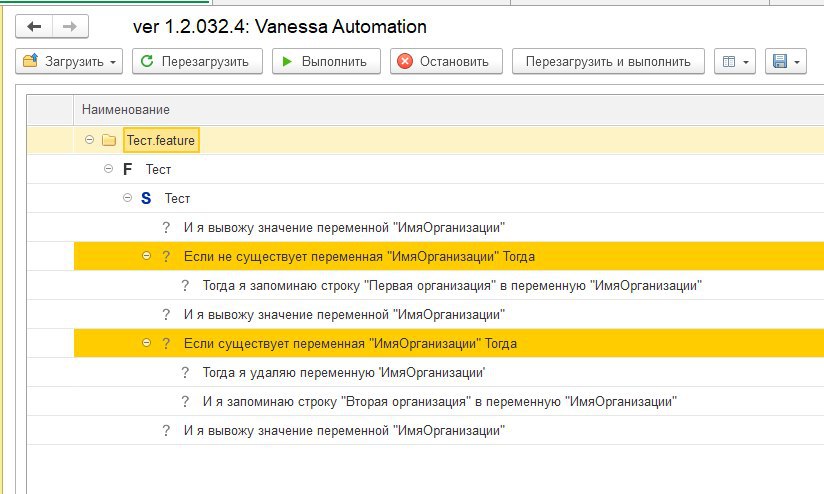Collapse the 'Если существует переменная' condition
Viewport: 824px width, 494px height.
pos(147,343)
